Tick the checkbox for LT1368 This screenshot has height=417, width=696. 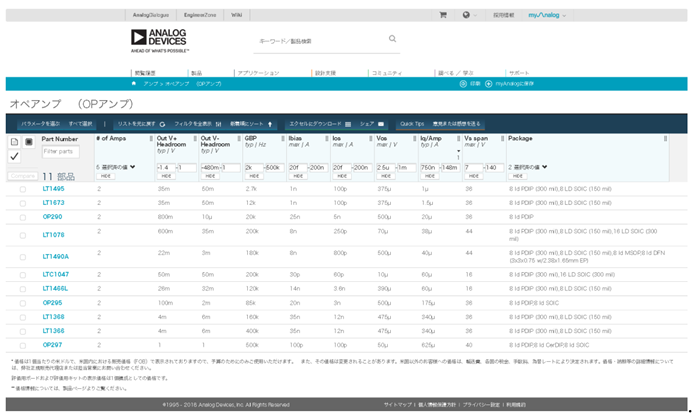pyautogui.click(x=23, y=318)
